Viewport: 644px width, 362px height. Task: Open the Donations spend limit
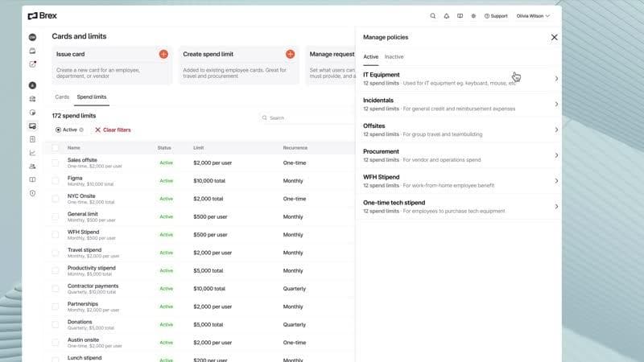click(x=80, y=323)
